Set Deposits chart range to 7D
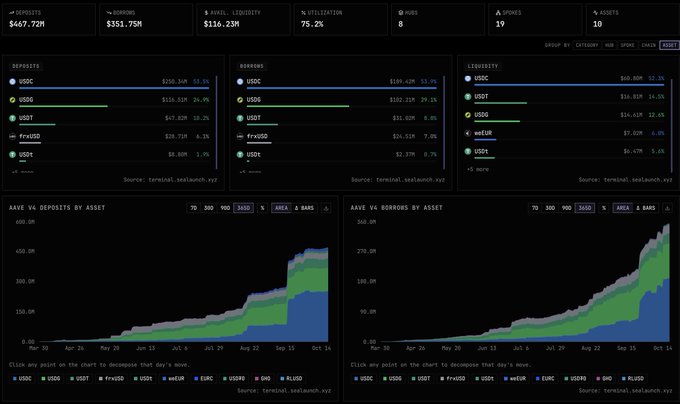 [x=193, y=208]
